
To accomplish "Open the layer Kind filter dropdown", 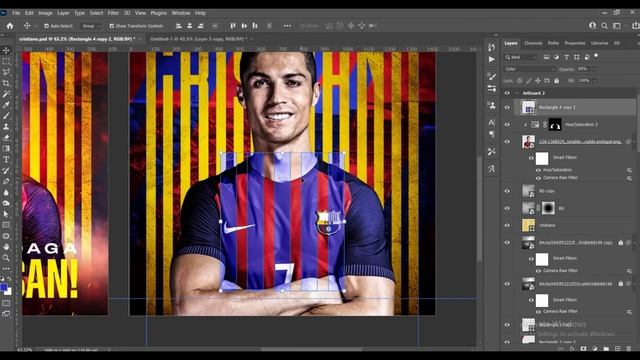I will 521,57.
